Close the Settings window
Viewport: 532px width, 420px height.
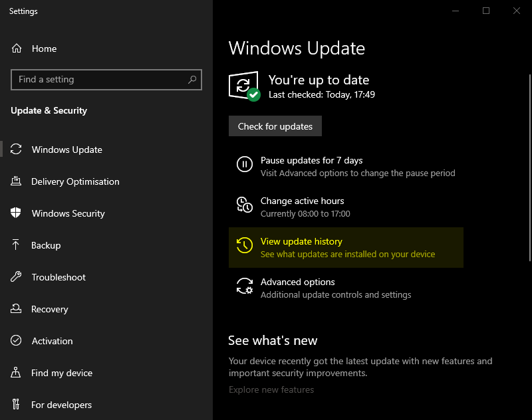tap(517, 11)
